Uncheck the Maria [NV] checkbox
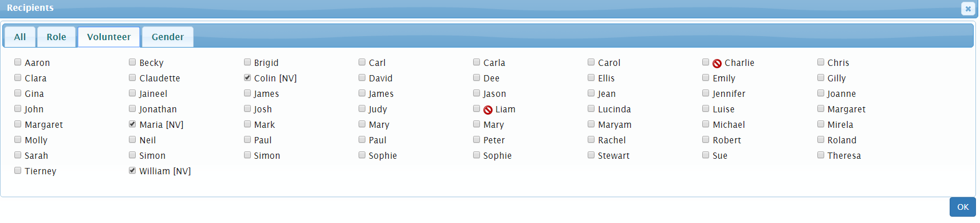Screen dimensions: 980x223 click(132, 124)
